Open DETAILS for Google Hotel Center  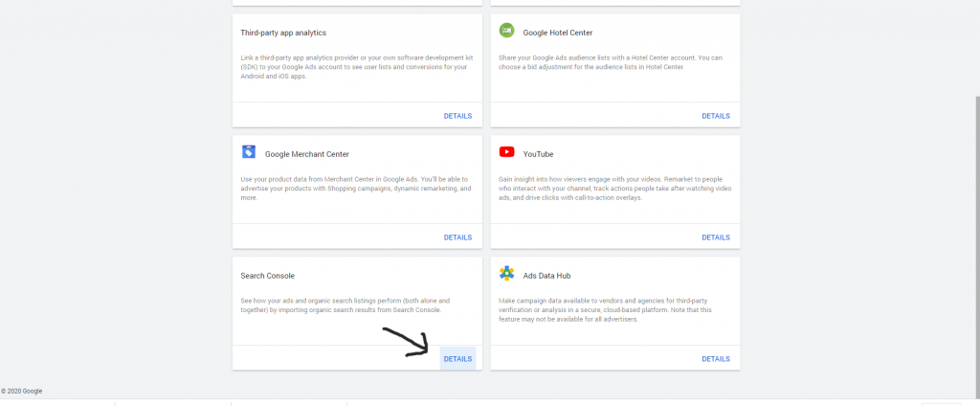[716, 116]
